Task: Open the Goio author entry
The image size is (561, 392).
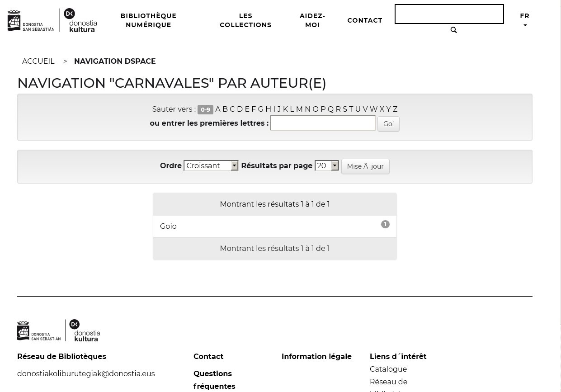Action: click(168, 226)
